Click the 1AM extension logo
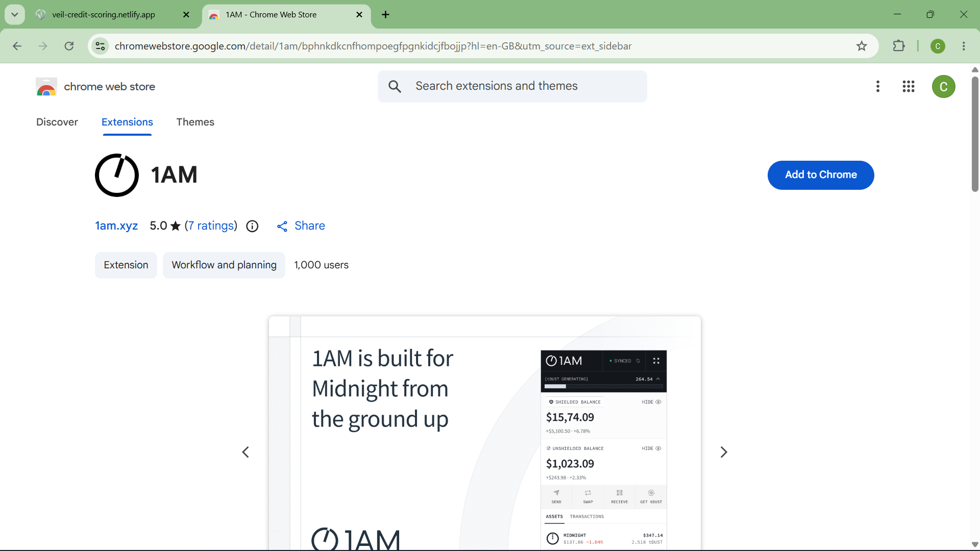The width and height of the screenshot is (980, 551). [x=117, y=175]
